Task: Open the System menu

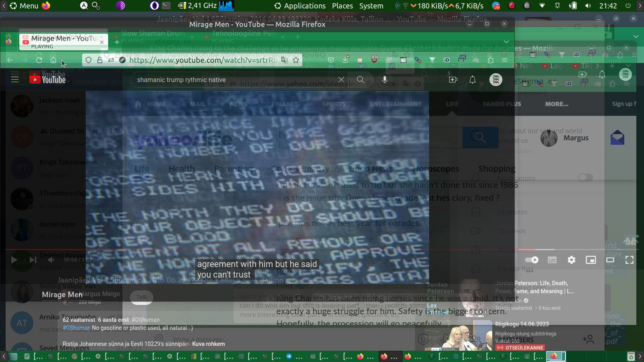Action: (x=371, y=6)
